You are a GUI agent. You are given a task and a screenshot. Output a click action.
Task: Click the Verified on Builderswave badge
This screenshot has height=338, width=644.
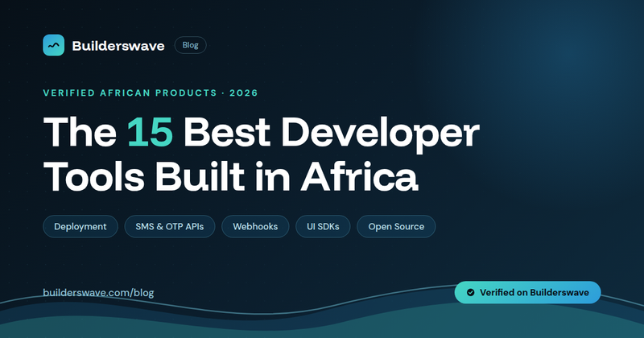(x=527, y=292)
